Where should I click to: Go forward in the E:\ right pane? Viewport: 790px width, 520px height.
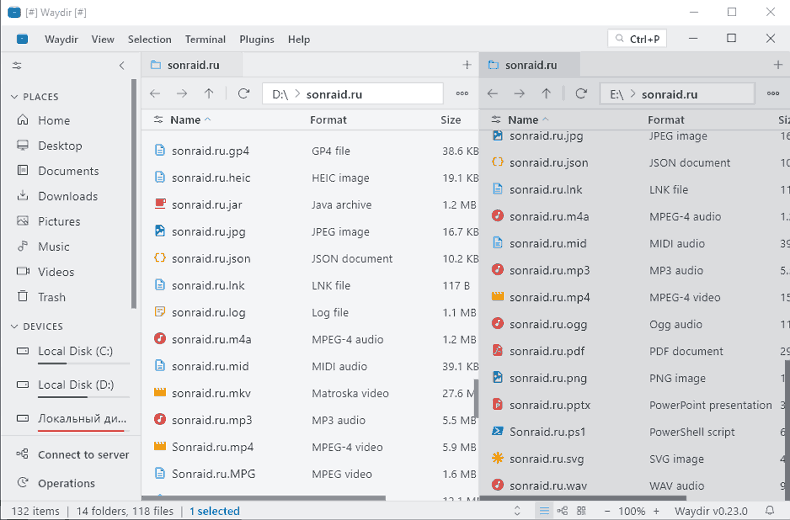pos(519,93)
